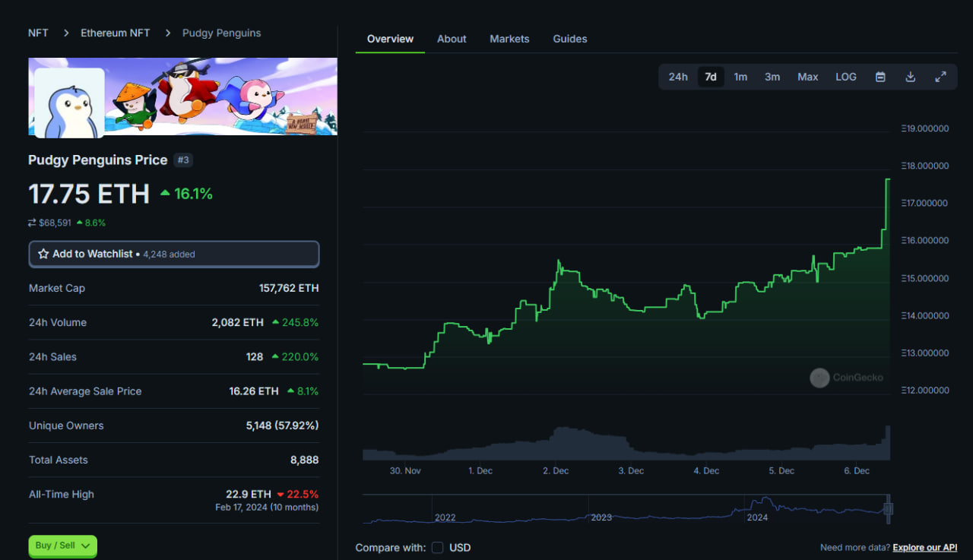Download the chart data
The height and width of the screenshot is (560, 973).
[x=910, y=77]
